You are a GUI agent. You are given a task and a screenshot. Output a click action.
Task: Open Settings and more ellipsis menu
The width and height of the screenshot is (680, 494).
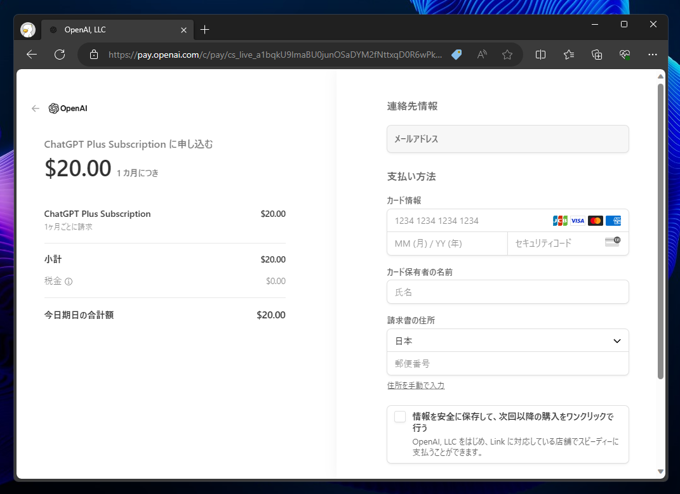point(652,55)
